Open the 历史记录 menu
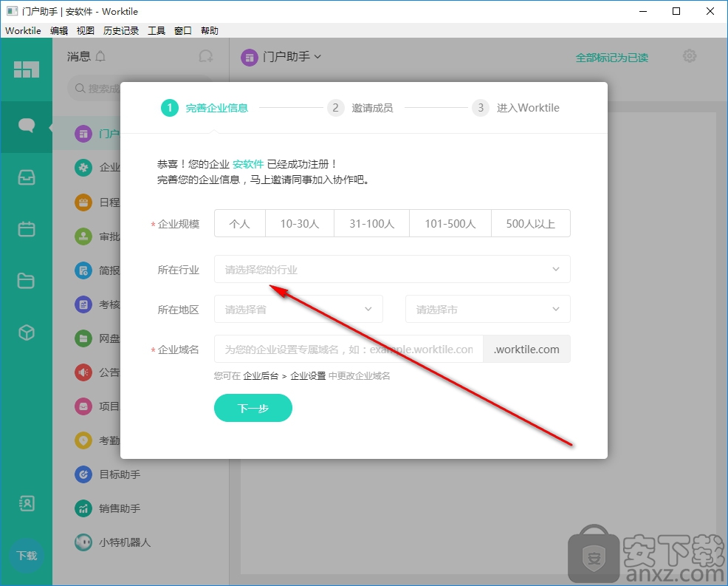This screenshot has width=728, height=586. click(121, 31)
